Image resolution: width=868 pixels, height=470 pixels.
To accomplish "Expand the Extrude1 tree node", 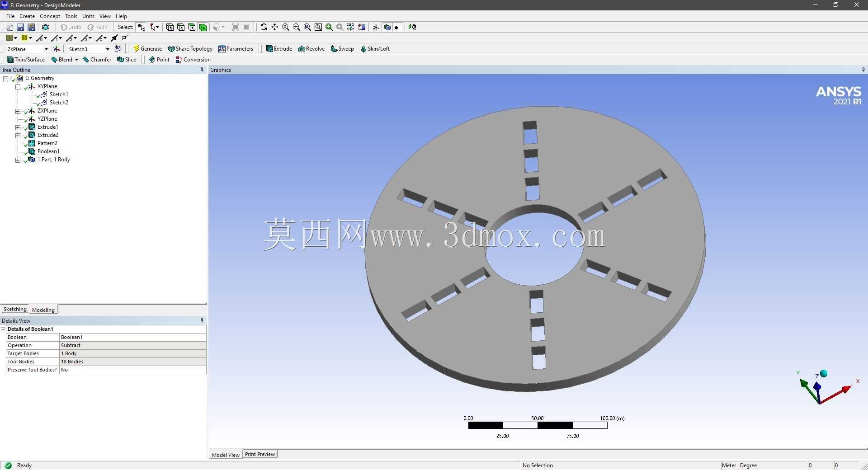I will (18, 127).
